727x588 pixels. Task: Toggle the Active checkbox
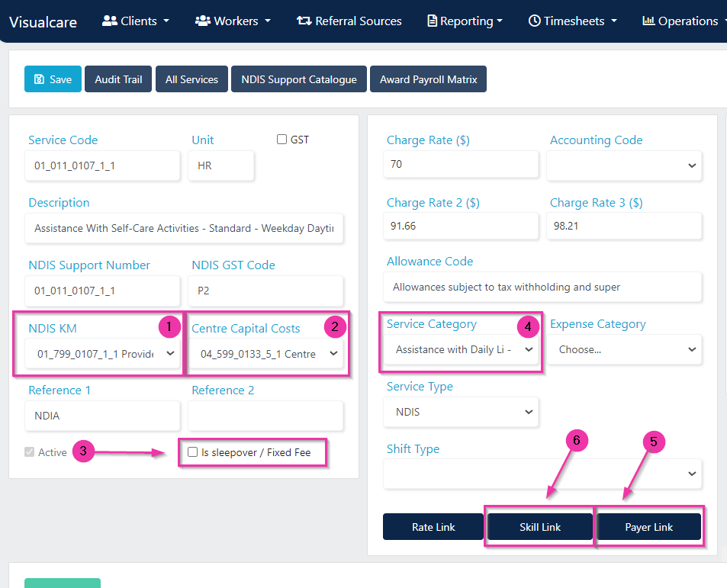coord(29,451)
